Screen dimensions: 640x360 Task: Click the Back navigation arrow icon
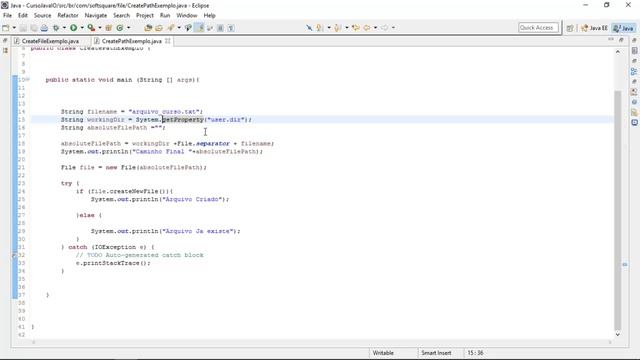point(367,27)
